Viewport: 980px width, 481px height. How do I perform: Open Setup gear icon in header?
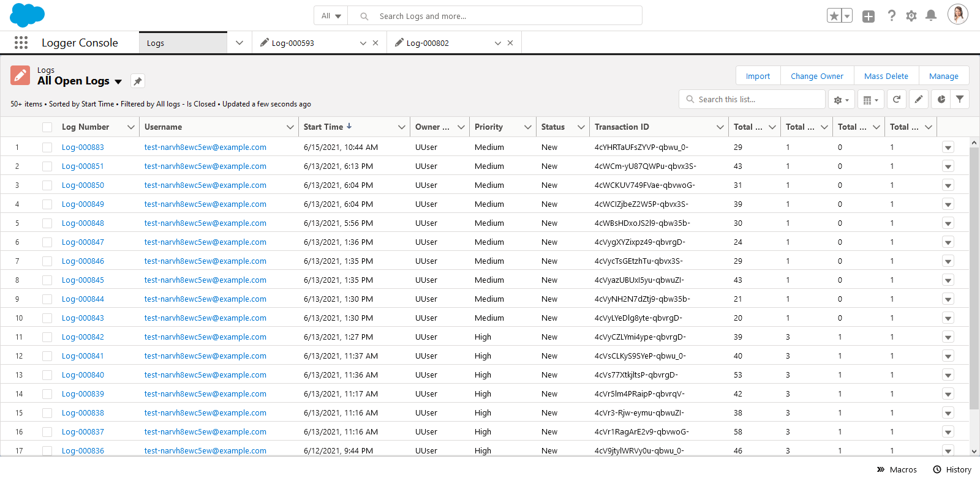pyautogui.click(x=911, y=16)
